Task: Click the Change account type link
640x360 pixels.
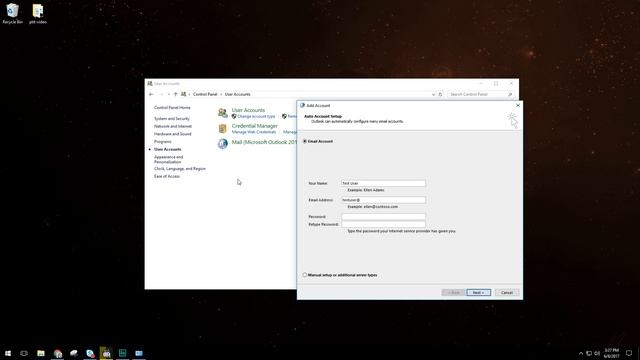Action: 256,117
